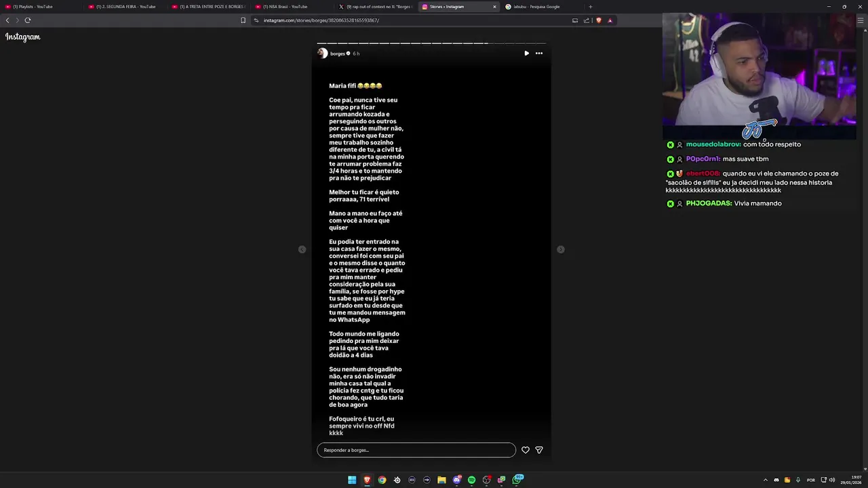The height and width of the screenshot is (488, 868).
Task: Click P0pc0rn1 chat username
Action: pyautogui.click(x=703, y=159)
